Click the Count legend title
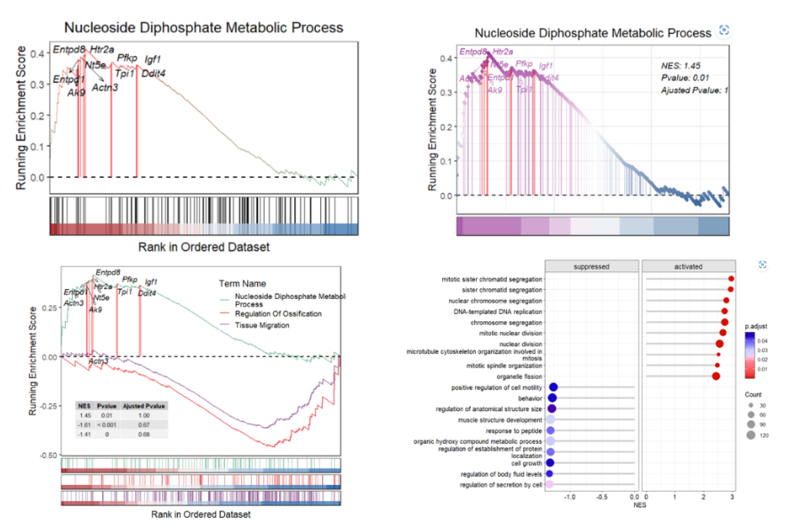This screenshot has width=788, height=532. (752, 395)
